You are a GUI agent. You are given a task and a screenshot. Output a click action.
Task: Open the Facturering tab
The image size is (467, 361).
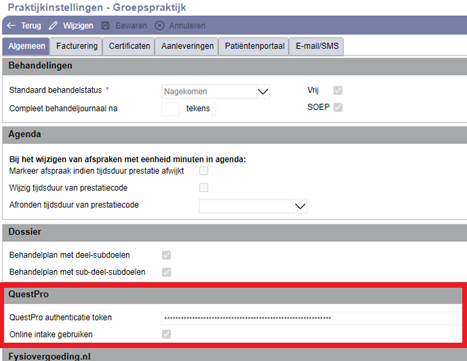pyautogui.click(x=77, y=46)
